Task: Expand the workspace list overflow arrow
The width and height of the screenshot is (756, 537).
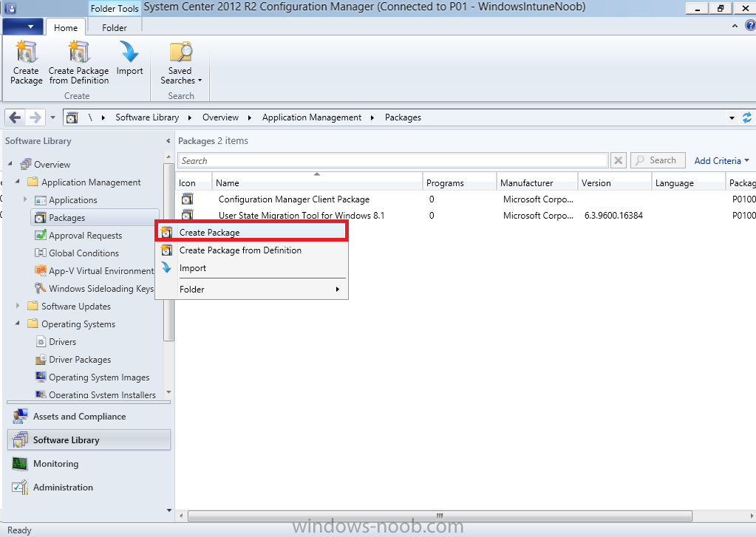Action: 168,510
